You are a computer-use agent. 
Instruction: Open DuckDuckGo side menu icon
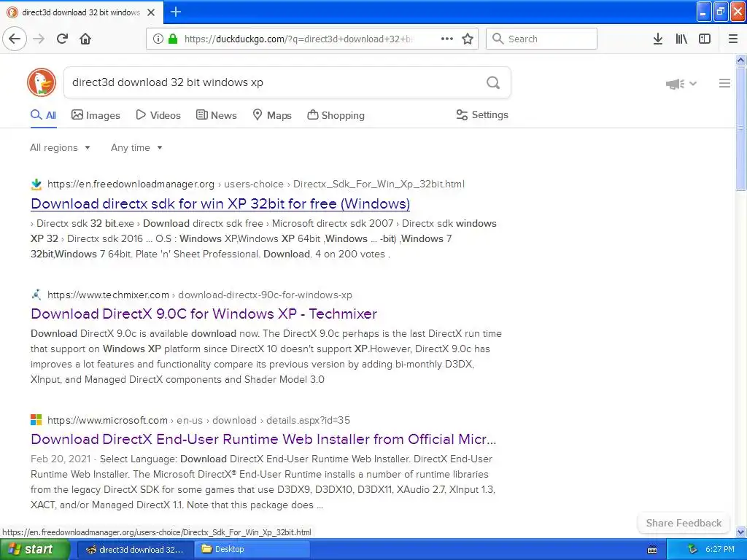coord(724,83)
